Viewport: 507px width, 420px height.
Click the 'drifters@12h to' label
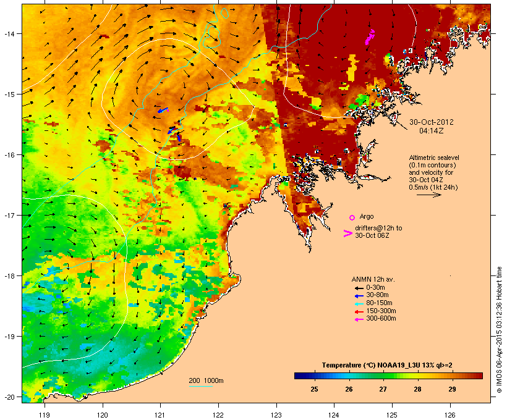378,228
